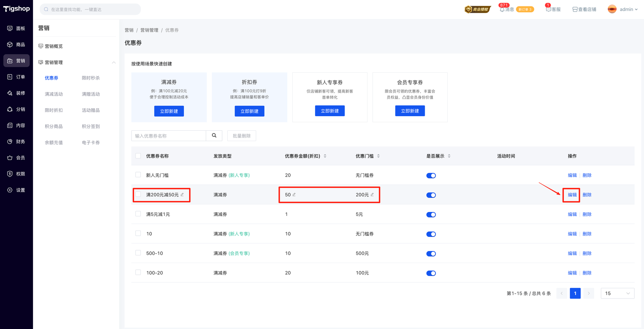Toggle the 是否展示 switch for 100-20 coupon
Screen dimensions: 644x329
[431, 273]
